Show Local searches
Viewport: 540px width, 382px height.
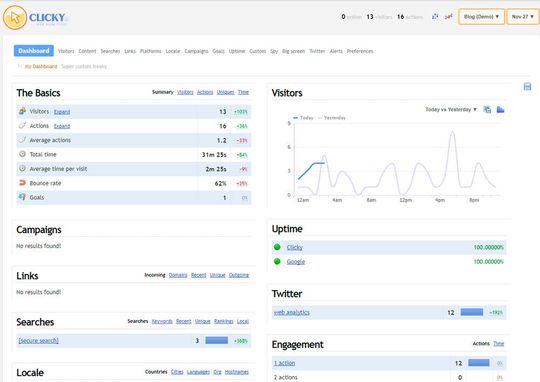pos(243,321)
